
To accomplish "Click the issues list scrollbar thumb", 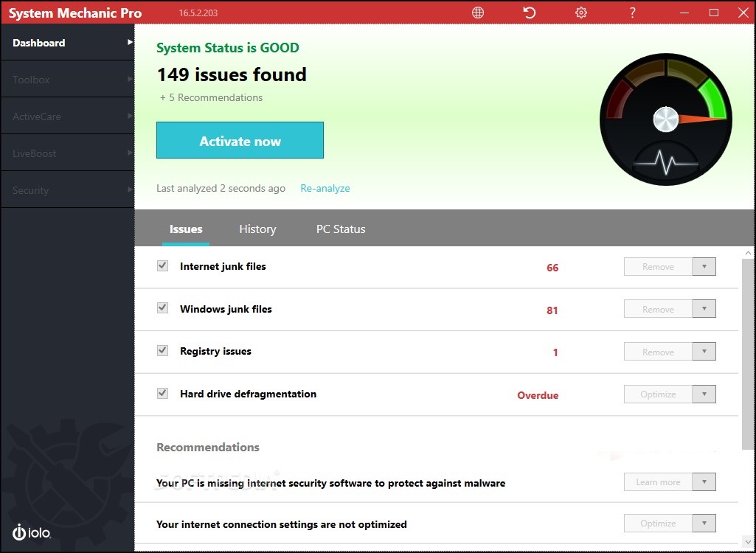I will click(748, 355).
